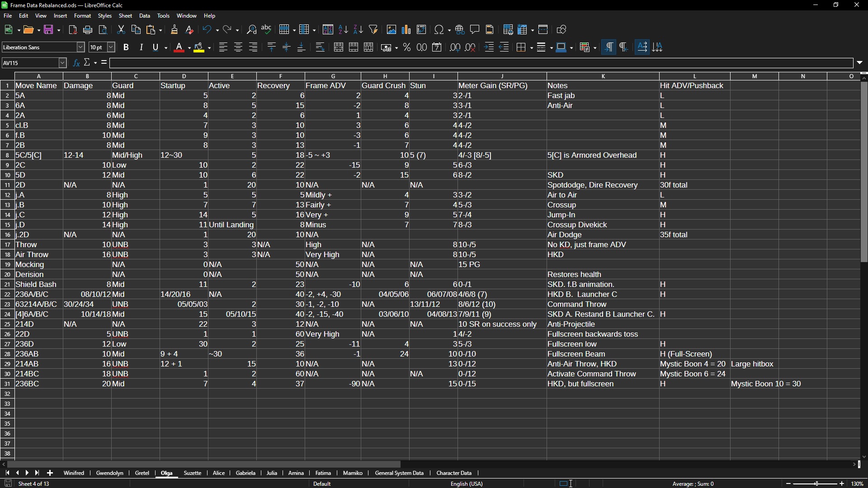Export directly as PDF
The width and height of the screenshot is (868, 488).
tap(72, 30)
